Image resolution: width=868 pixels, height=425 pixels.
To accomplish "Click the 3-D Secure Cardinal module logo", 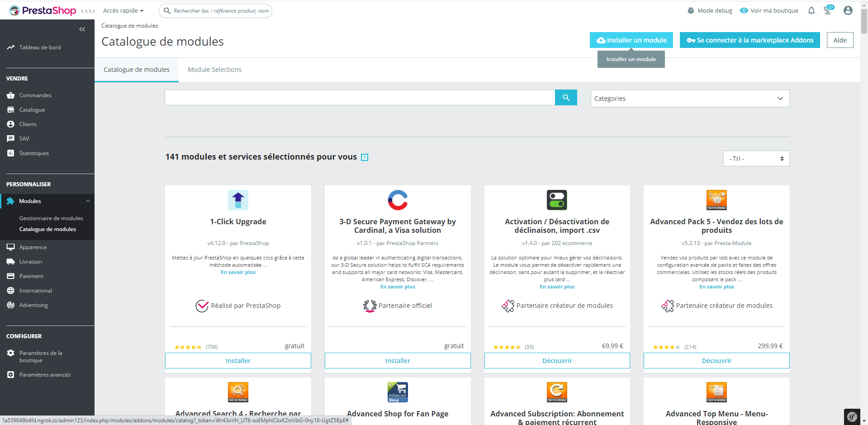I will (398, 200).
